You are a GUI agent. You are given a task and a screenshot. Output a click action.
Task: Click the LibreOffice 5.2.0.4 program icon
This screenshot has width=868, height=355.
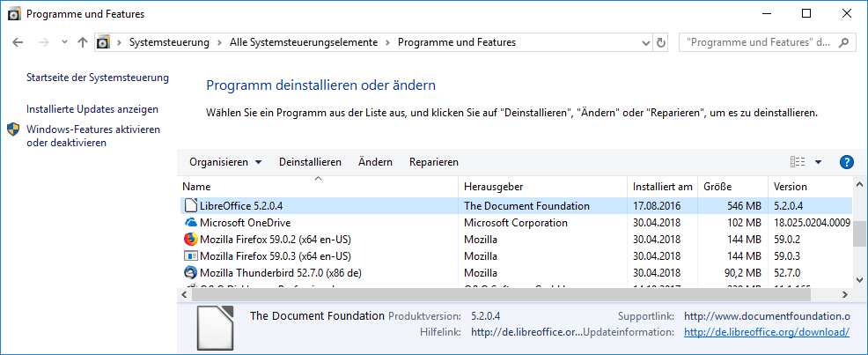(190, 205)
